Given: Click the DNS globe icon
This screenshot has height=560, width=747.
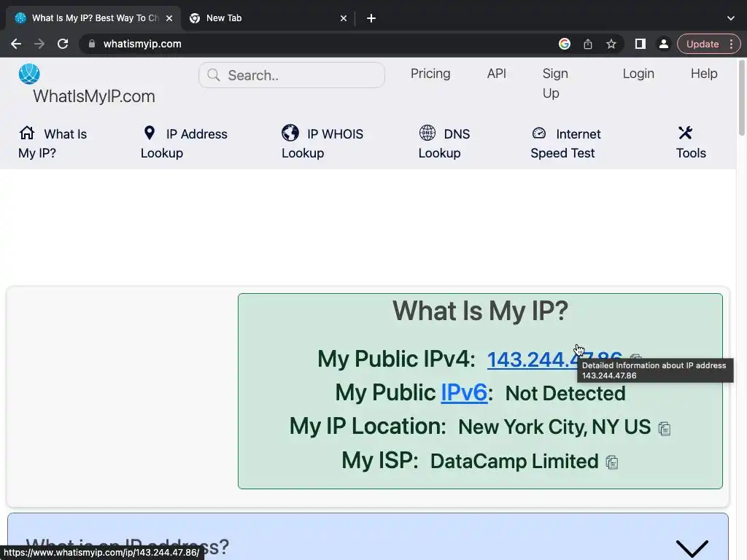Looking at the screenshot, I should pos(427,133).
